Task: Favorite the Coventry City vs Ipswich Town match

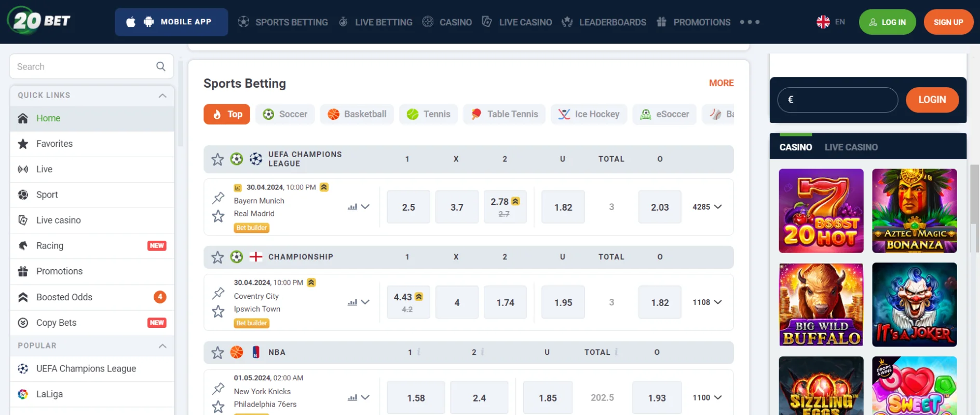Action: tap(218, 311)
